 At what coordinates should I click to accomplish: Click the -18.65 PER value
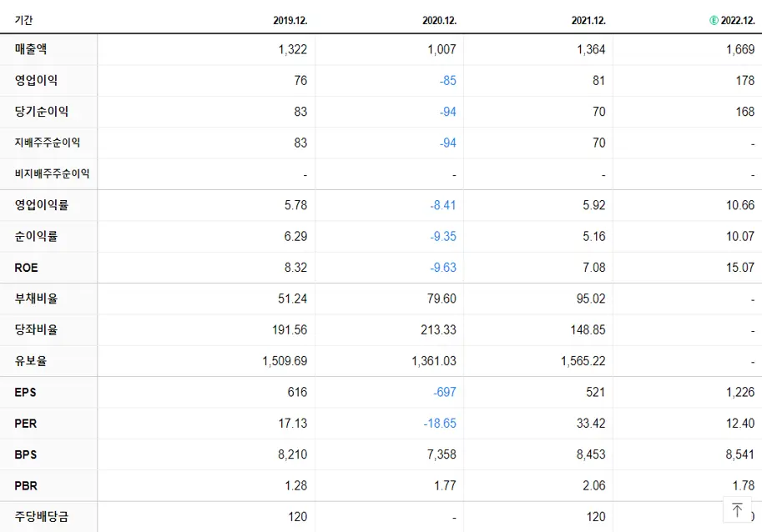440,424
